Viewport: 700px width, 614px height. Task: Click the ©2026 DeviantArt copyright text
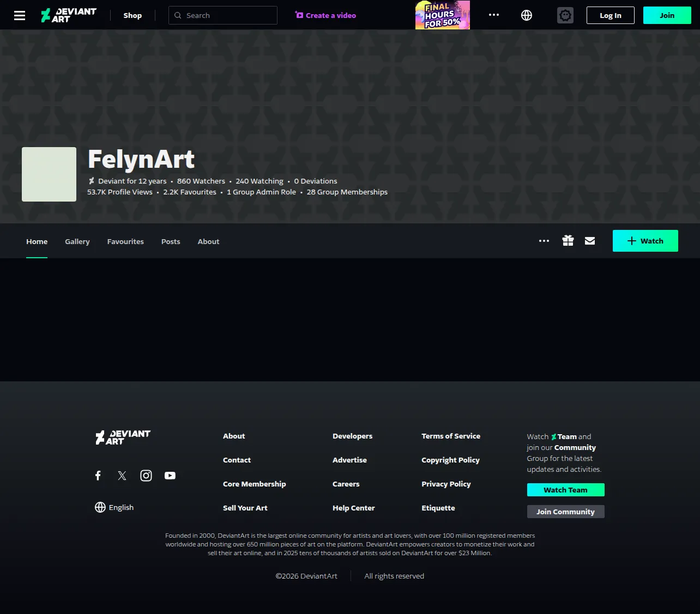pos(306,576)
